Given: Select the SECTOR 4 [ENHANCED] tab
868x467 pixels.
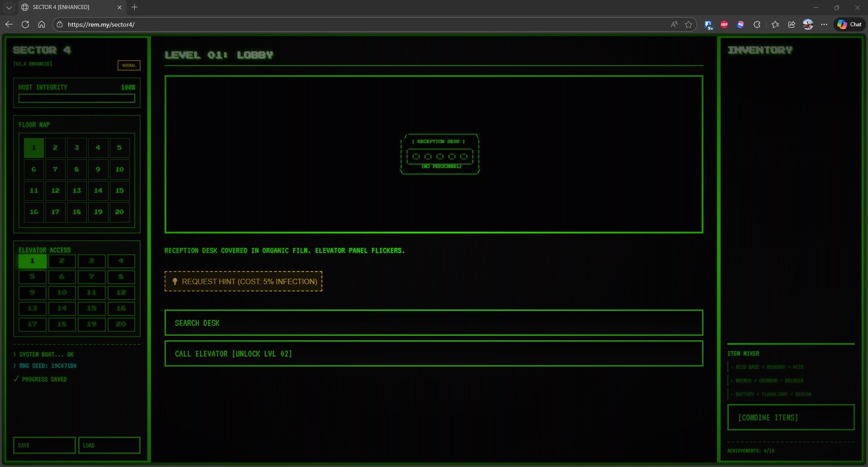Looking at the screenshot, I should 68,7.
